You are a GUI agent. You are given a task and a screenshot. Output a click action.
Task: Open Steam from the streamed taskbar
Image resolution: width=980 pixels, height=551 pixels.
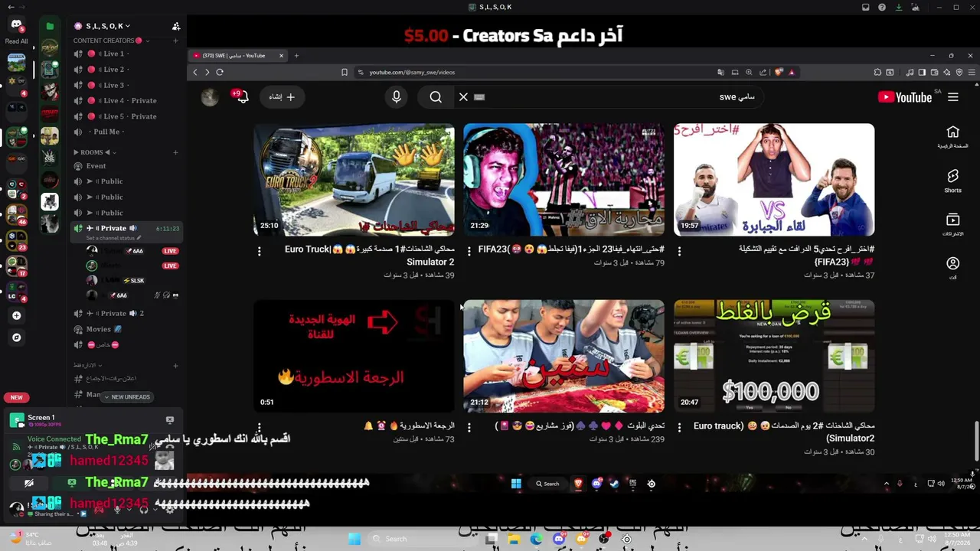(614, 484)
